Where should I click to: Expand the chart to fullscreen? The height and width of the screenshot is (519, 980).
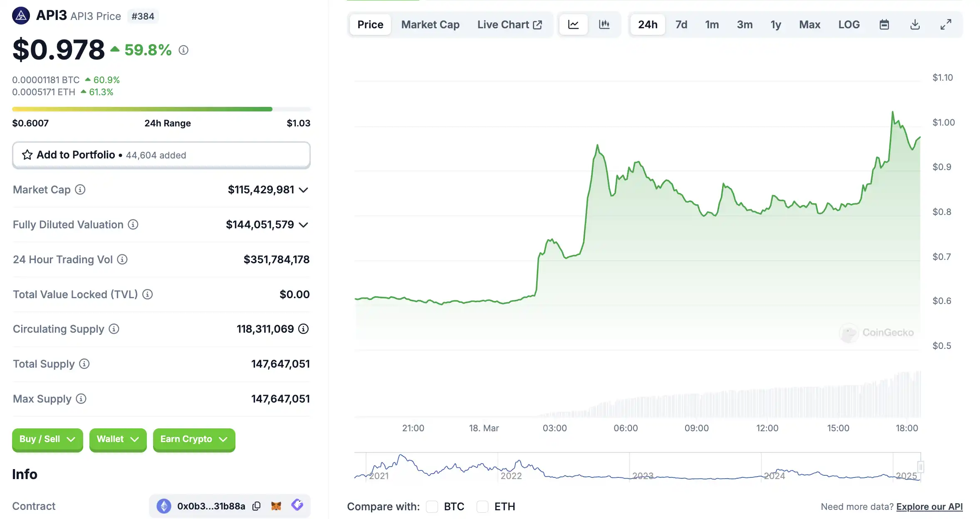946,25
